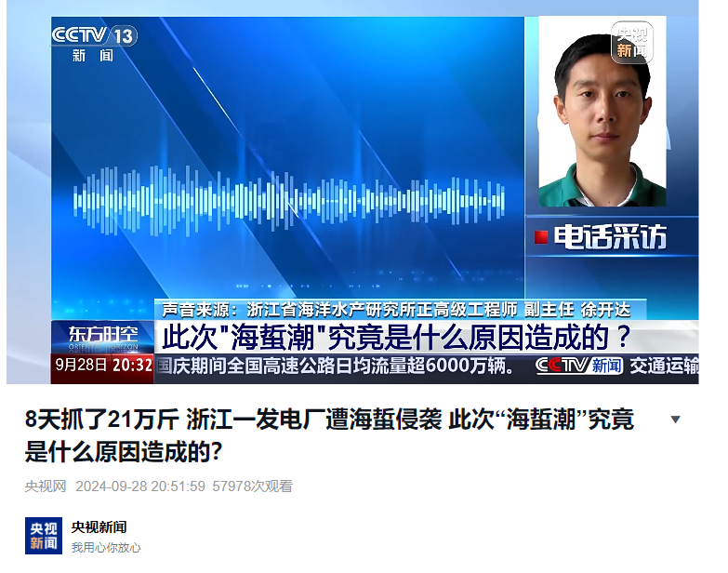
Task: Open the 央视新闻 channel name link
Action: point(99,527)
